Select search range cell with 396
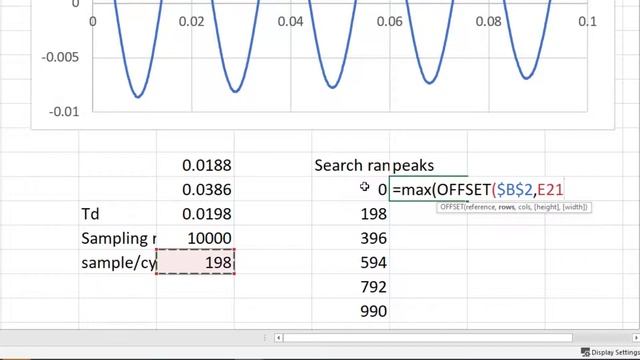Image resolution: width=640 pixels, height=360 pixels. 351,238
